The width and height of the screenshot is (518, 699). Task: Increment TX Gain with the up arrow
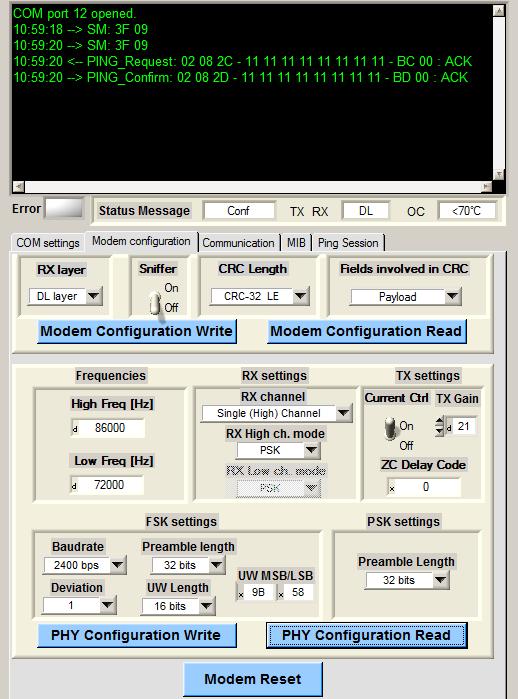(440, 421)
